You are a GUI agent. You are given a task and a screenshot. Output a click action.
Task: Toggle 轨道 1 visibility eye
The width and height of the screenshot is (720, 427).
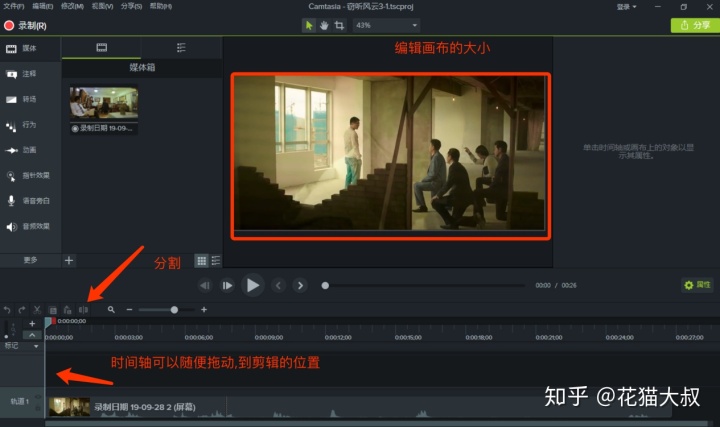pyautogui.click(x=38, y=397)
